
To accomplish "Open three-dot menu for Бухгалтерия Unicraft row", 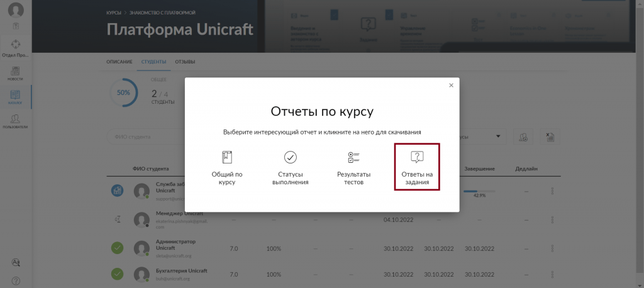I will [552, 274].
